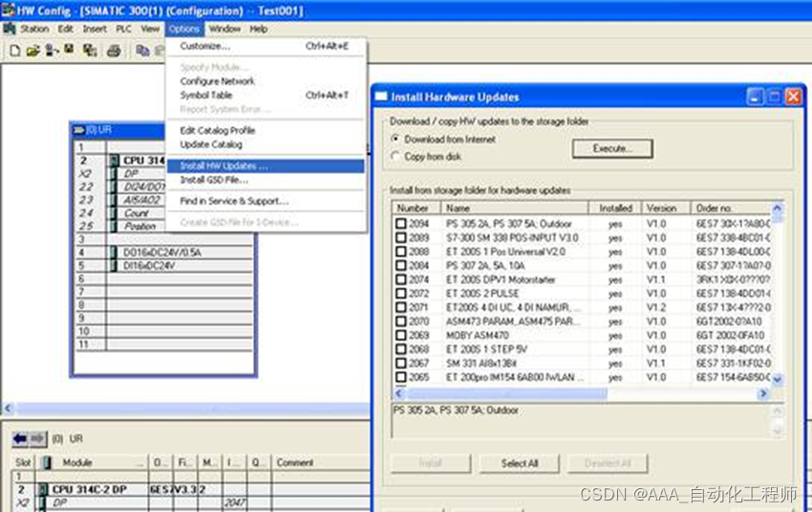Screen dimensions: 812x512
Task: Click the Save and Compile toolbar icon
Action: [x=90, y=51]
